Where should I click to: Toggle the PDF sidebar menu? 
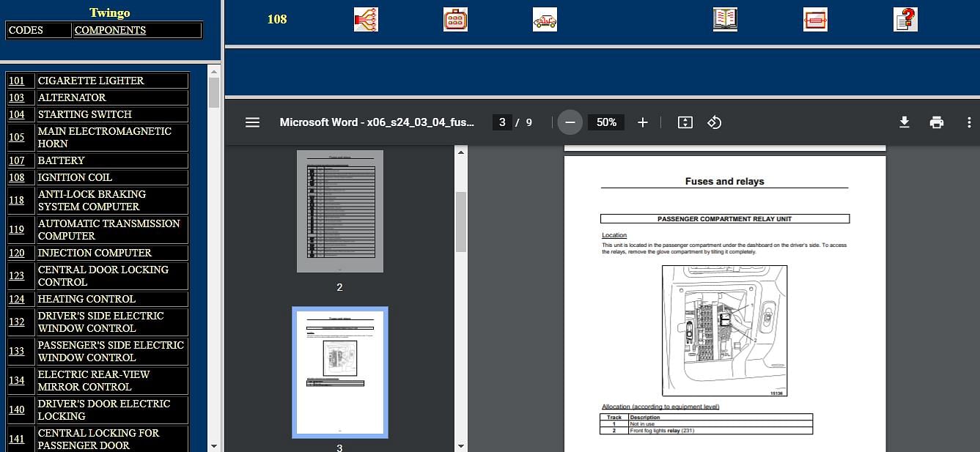click(x=252, y=122)
